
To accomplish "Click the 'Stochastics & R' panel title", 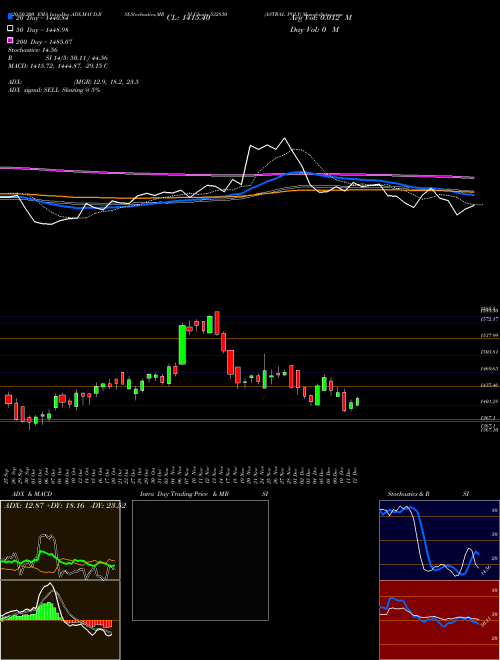I will (408, 494).
